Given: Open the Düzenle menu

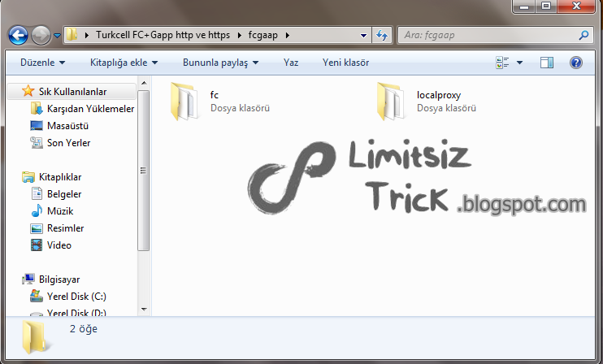Looking at the screenshot, I should pyautogui.click(x=42, y=63).
